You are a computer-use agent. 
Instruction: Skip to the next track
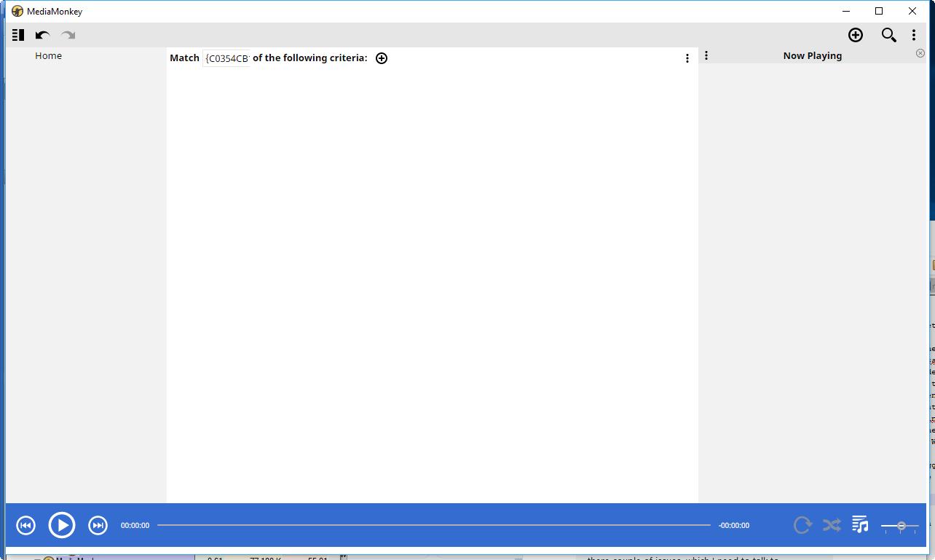click(x=98, y=525)
